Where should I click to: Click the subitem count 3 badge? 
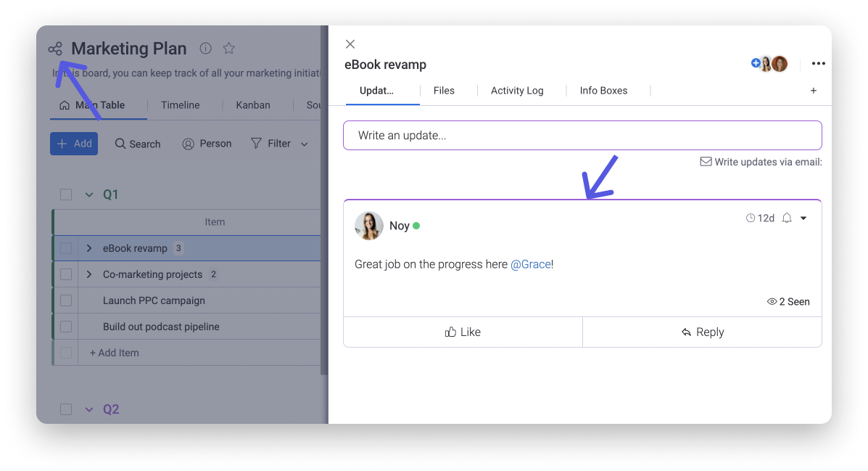[178, 248]
